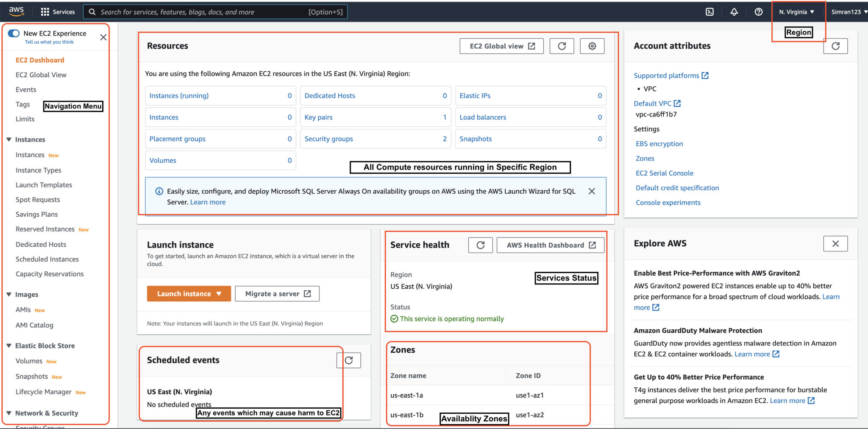Open the help question mark icon
This screenshot has width=868, height=429.
pos(759,12)
